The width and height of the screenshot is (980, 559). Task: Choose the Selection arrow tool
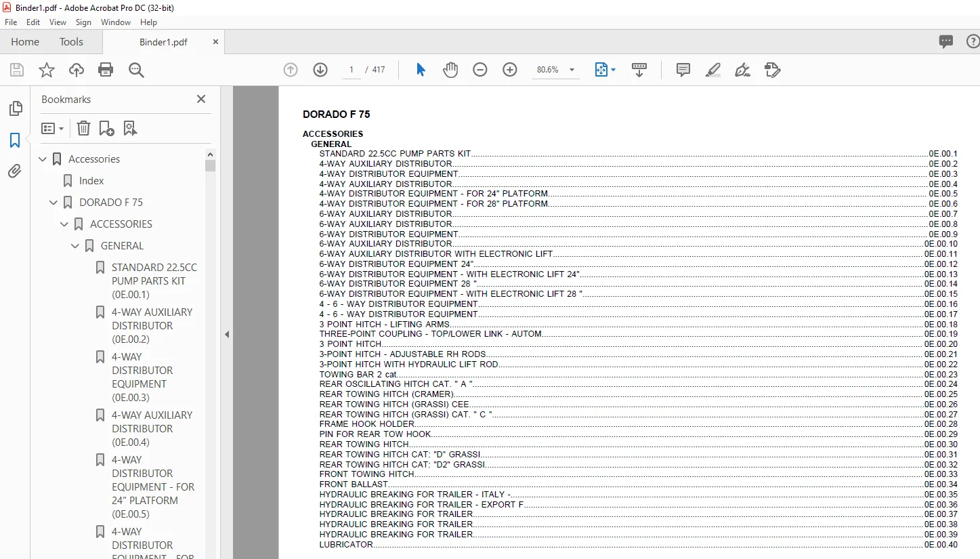click(421, 70)
